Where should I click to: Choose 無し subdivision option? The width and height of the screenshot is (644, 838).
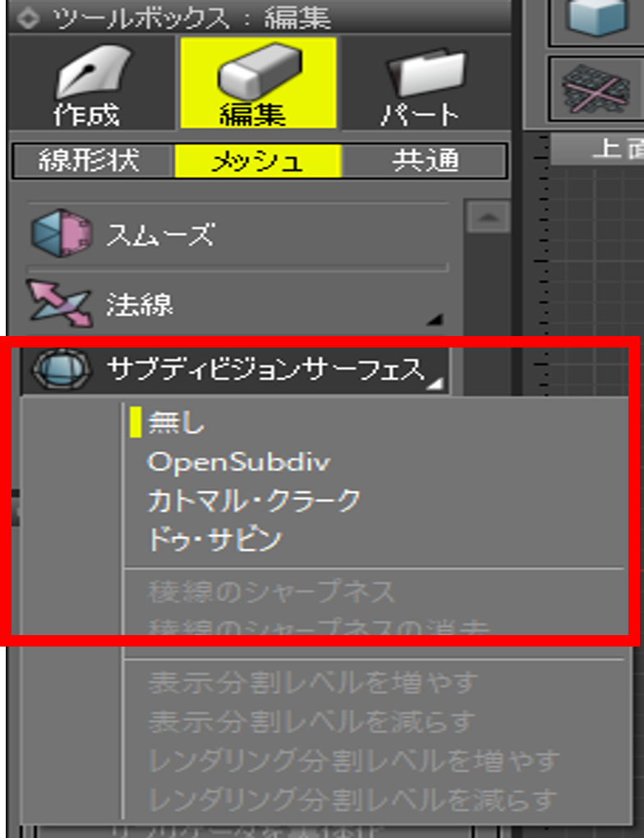tap(176, 423)
